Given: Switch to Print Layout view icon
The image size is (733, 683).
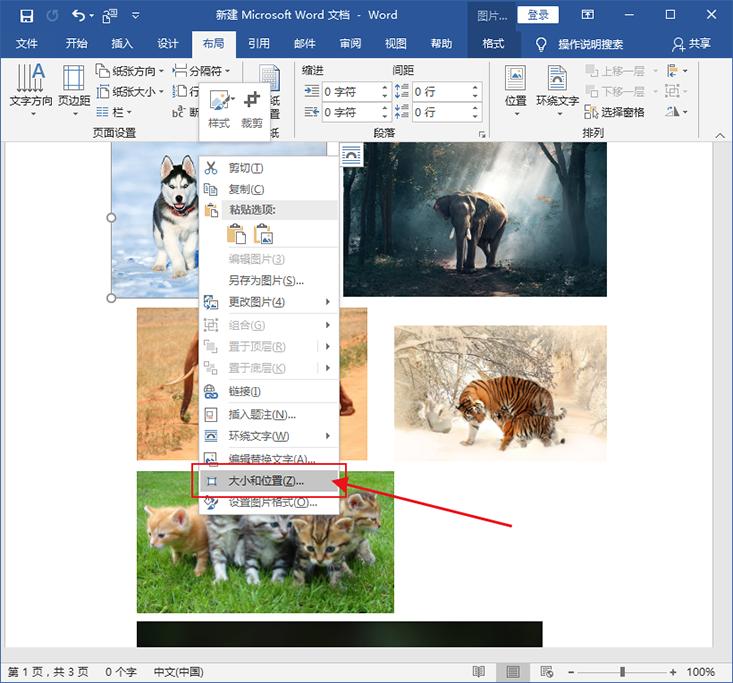Looking at the screenshot, I should coord(513,672).
